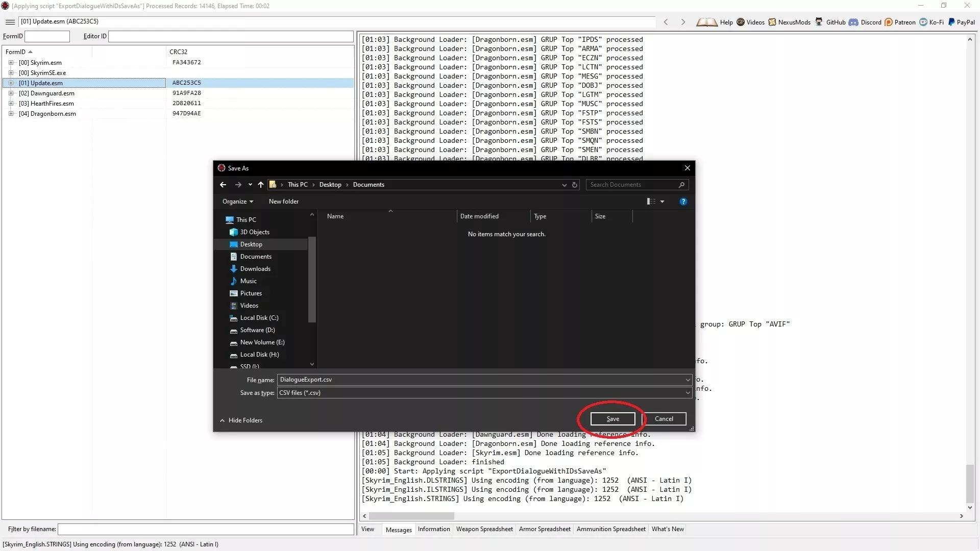Open the PayPal icon
Image resolution: width=980 pixels, height=551 pixels.
coord(951,22)
